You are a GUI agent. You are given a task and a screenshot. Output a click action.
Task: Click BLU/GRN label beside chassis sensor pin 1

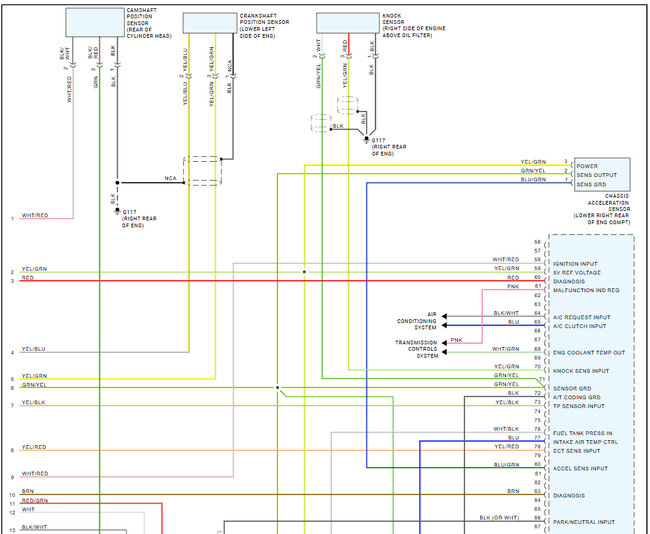533,180
